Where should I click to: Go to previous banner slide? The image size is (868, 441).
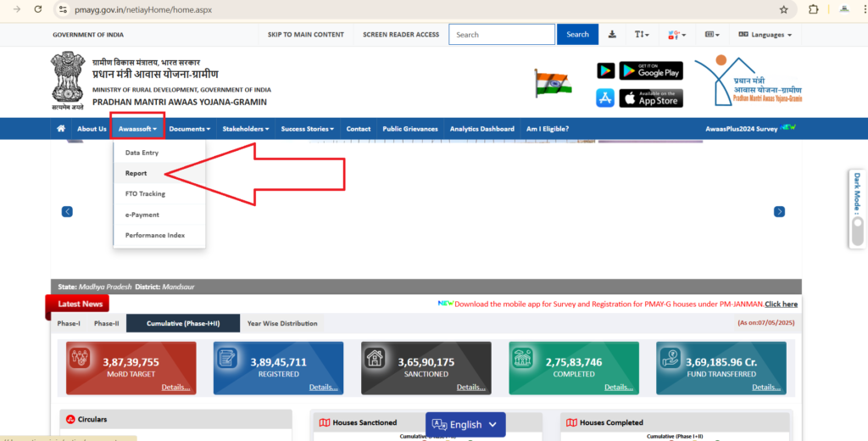pyautogui.click(x=67, y=212)
